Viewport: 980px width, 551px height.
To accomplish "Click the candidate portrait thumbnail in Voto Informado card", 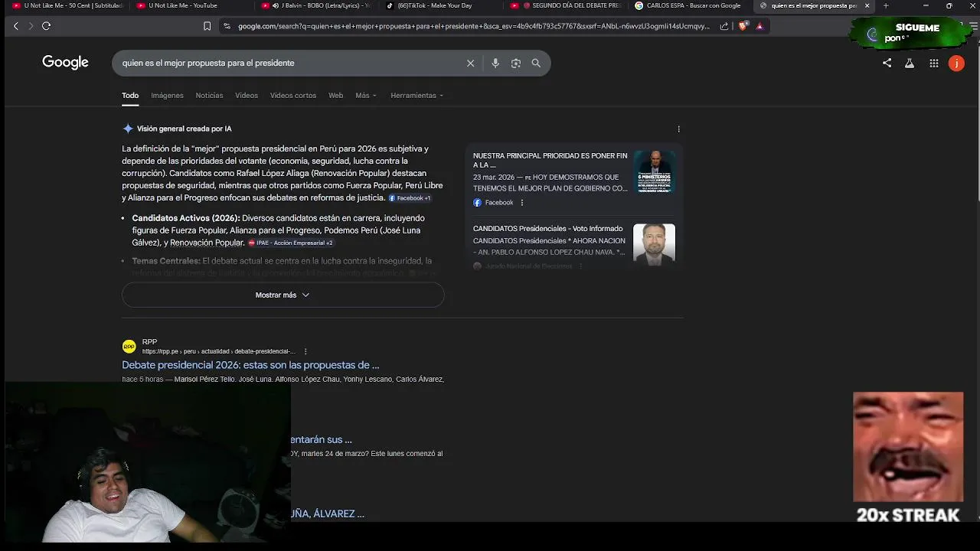I will coord(654,243).
